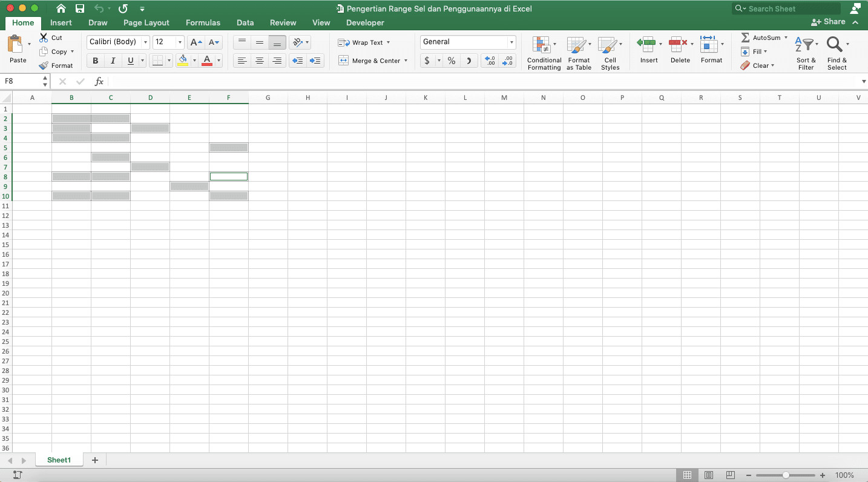868x482 pixels.
Task: Click the Home house icon in title bar
Action: tap(61, 8)
